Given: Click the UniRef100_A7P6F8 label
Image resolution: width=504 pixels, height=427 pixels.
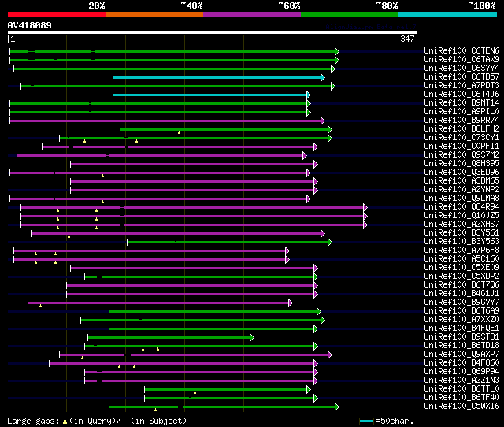Looking at the screenshot, I should tap(461, 251).
